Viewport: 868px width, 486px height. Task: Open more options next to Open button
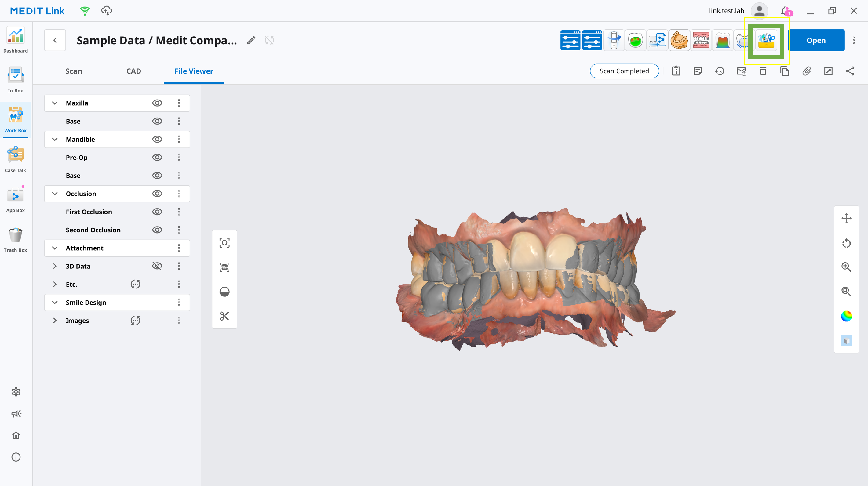854,40
